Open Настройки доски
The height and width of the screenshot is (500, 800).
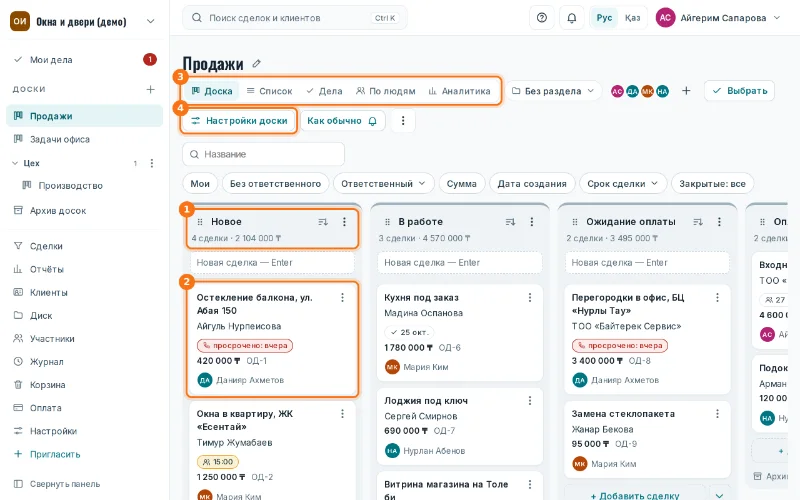click(x=239, y=121)
